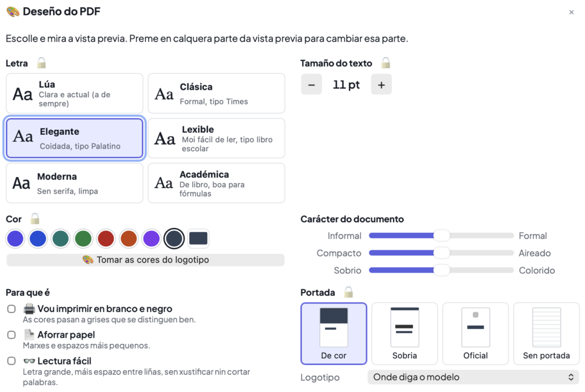Pick the blue color swatch
Screen dimensions: 585x392
[38, 238]
